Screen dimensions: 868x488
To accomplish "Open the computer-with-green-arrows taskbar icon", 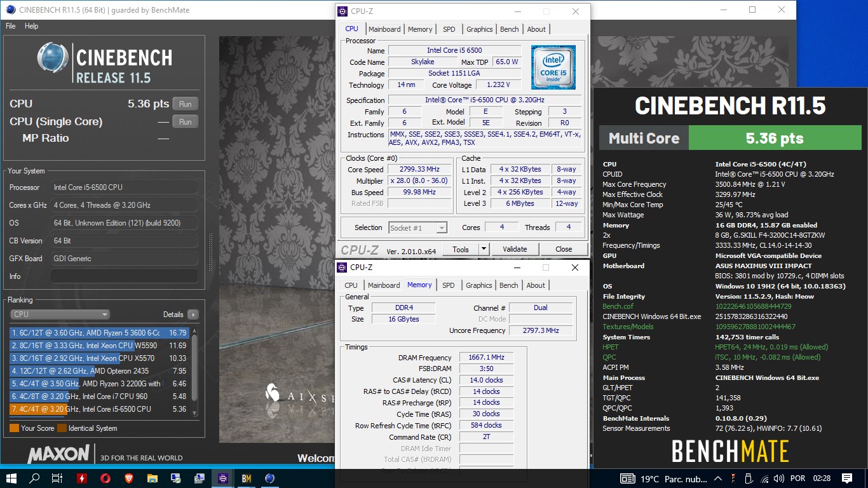I will point(175,478).
